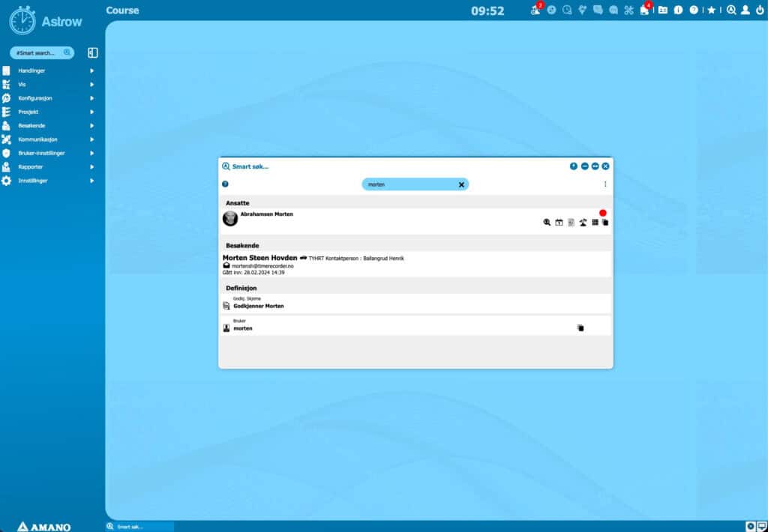Screen dimensions: 768x532
Task: Click the power logout icon in top bar
Action: click(759, 10)
